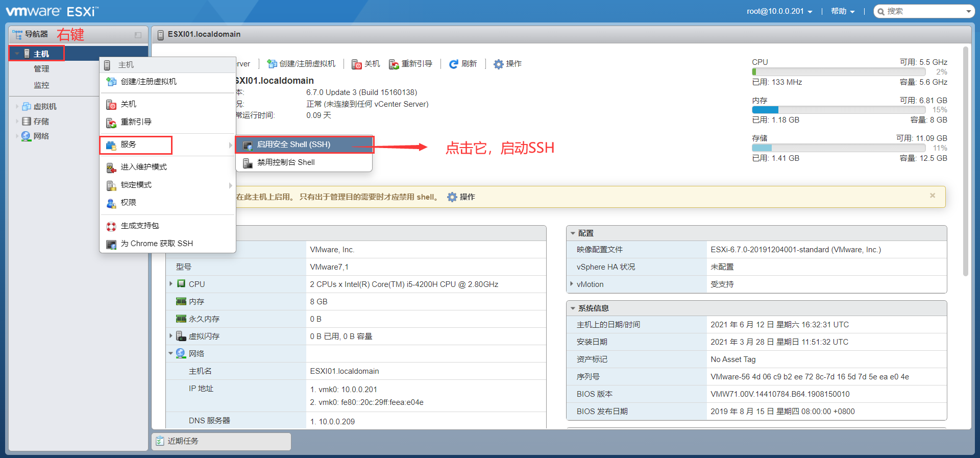Click the 重新引导 toolbar icon

coord(394,64)
